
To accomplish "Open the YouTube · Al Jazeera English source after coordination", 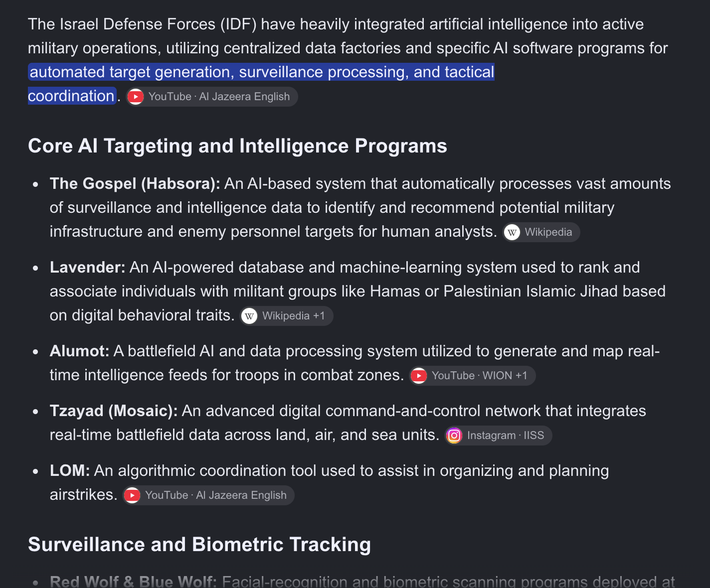I will pos(212,97).
